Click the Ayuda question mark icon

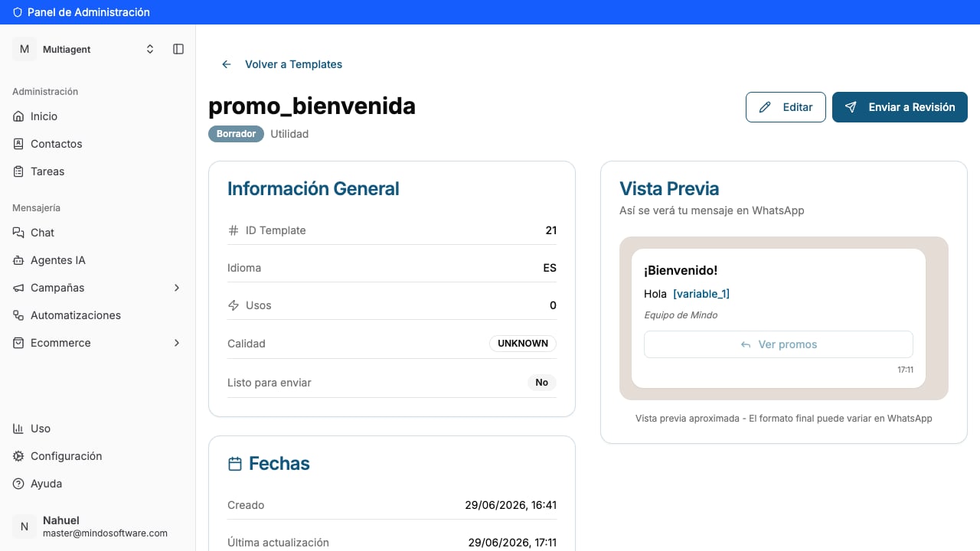[x=18, y=484]
